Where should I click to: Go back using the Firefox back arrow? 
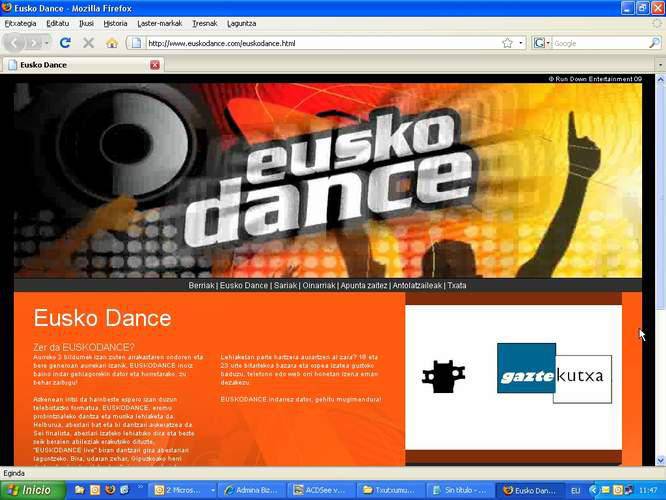click(14, 43)
